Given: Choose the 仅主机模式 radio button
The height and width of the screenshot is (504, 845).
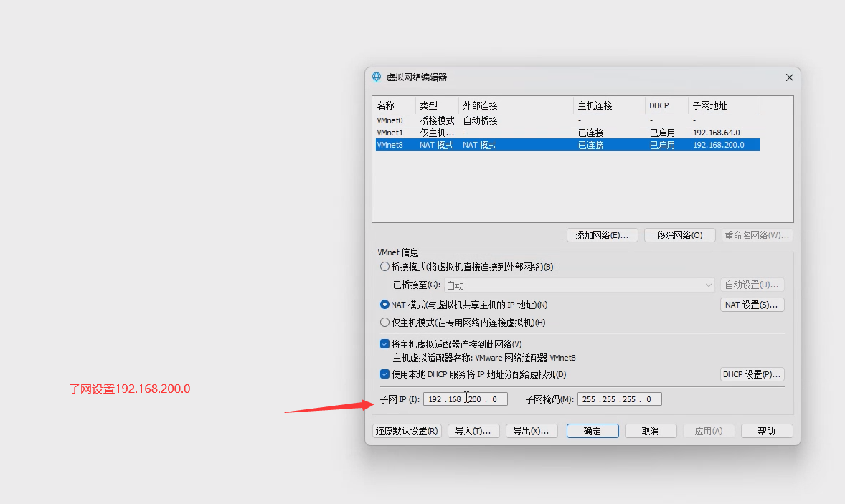Looking at the screenshot, I should [385, 323].
